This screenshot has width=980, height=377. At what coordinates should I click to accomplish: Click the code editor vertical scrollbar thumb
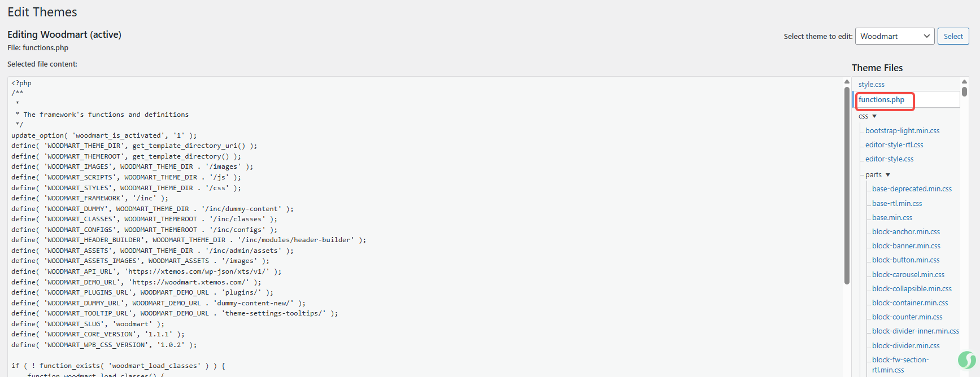tap(847, 185)
